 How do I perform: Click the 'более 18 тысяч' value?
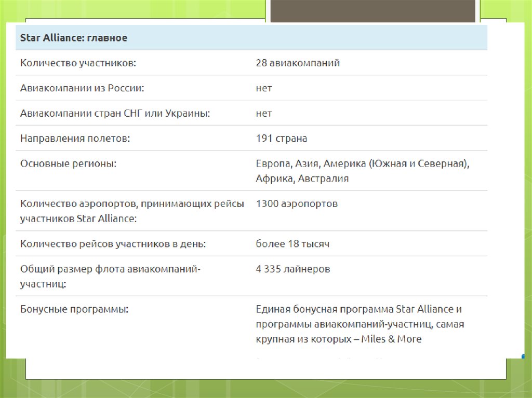pos(292,244)
